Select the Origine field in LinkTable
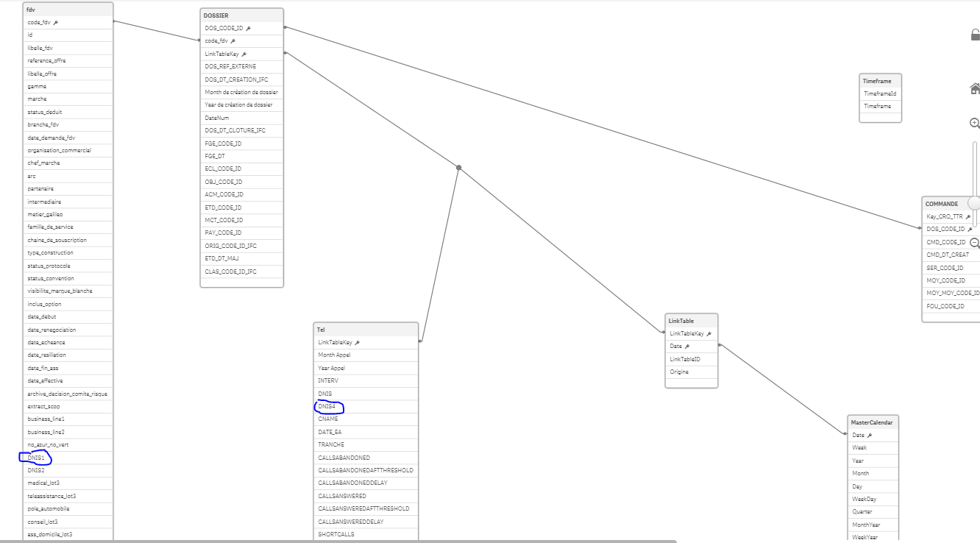 (692, 372)
